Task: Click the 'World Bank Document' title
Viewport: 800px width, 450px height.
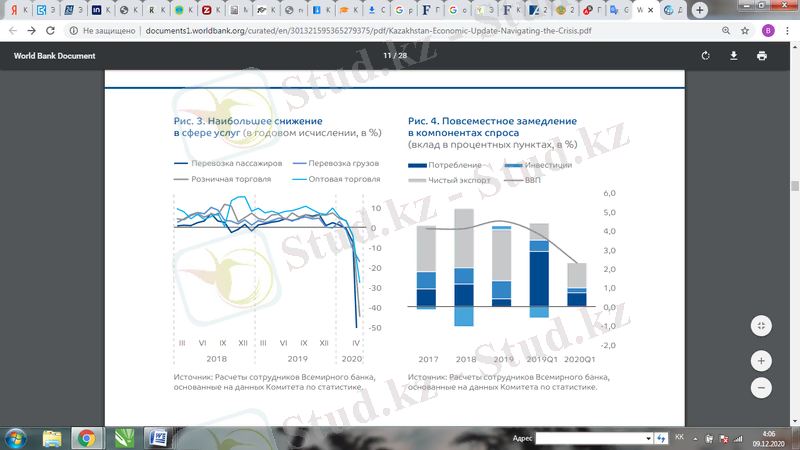Action: (55, 56)
